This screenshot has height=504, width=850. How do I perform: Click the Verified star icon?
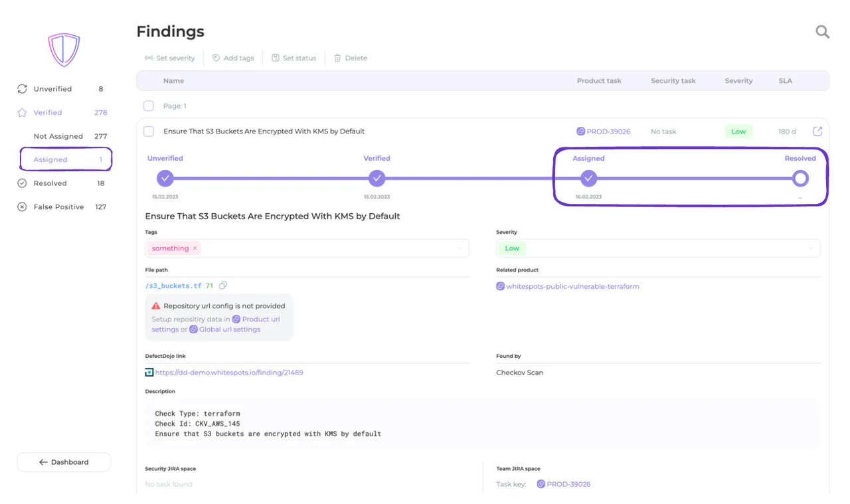point(22,113)
